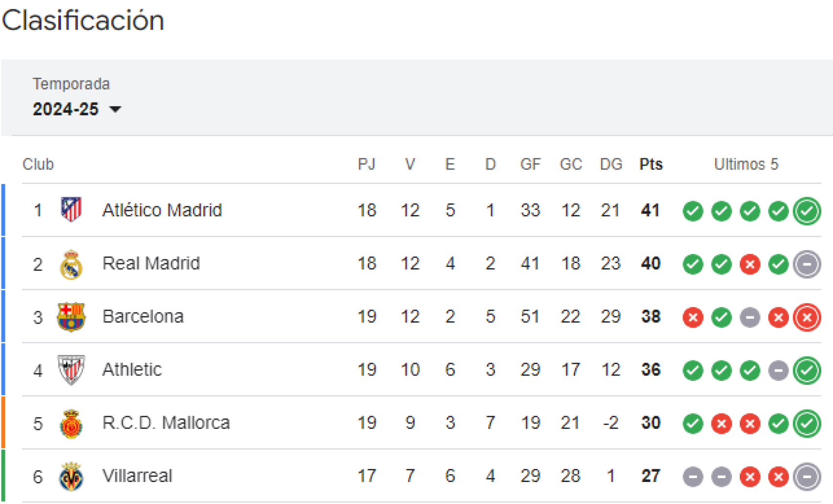Click the red loss icon in Barcelona's latest result
This screenshot has height=504, width=833.
tap(807, 316)
